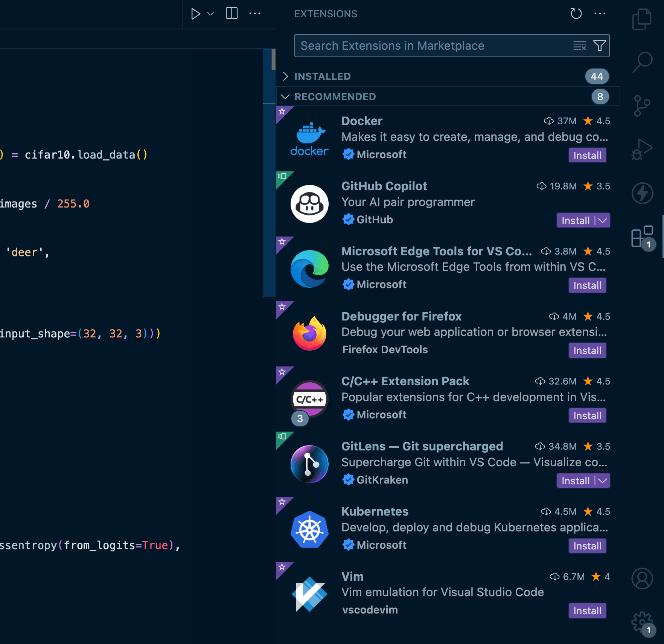Viewport: 664px width, 644px height.
Task: Open 'GitLens — Git supercharged' title
Action: (422, 446)
